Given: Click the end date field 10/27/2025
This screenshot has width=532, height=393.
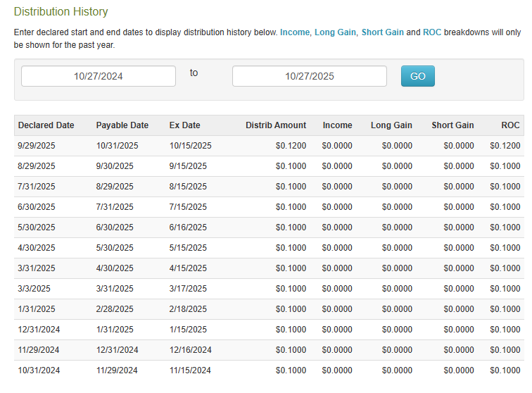Looking at the screenshot, I should coord(309,76).
